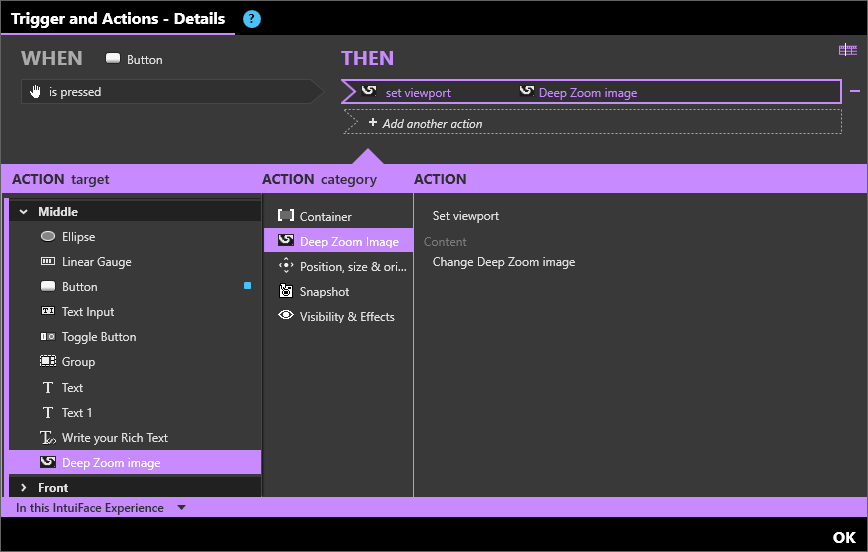Click the Group icon

(x=48, y=361)
